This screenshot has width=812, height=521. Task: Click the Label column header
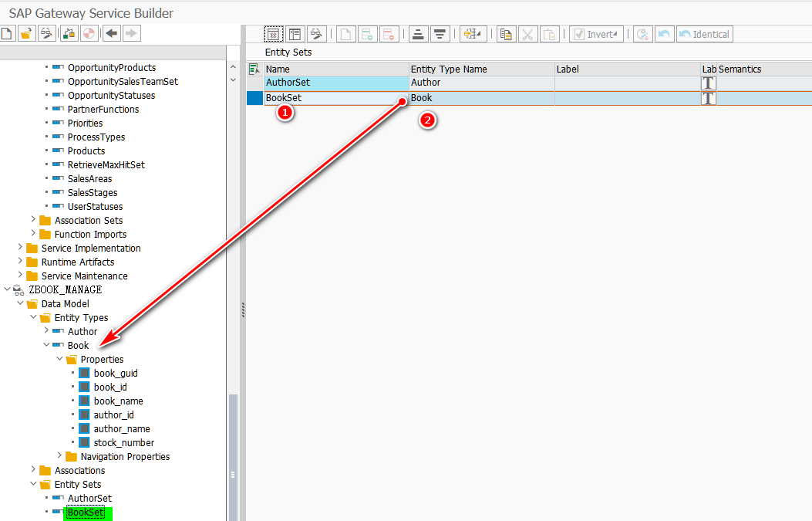pyautogui.click(x=627, y=69)
